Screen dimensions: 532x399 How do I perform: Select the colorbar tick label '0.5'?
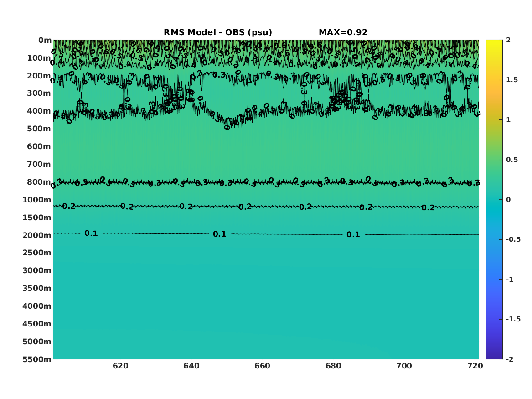coord(512,160)
